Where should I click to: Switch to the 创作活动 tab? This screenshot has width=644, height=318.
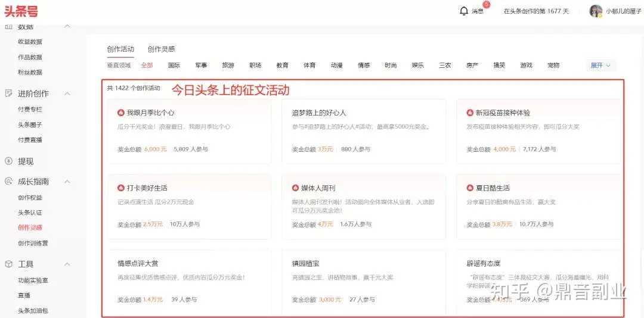click(120, 49)
